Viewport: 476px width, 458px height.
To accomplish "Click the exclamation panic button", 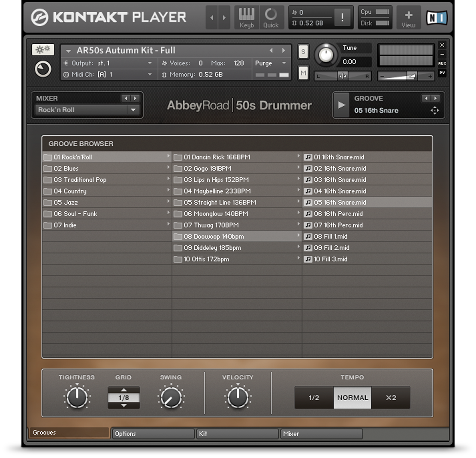I will click(x=343, y=17).
